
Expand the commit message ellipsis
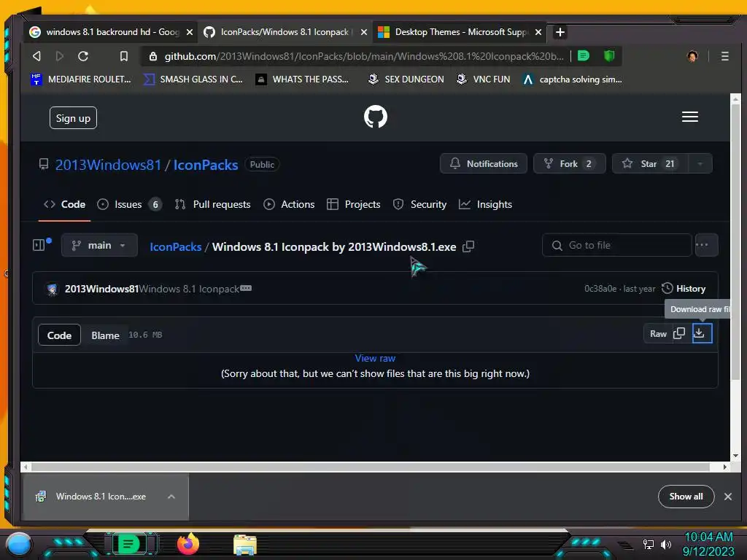point(246,288)
